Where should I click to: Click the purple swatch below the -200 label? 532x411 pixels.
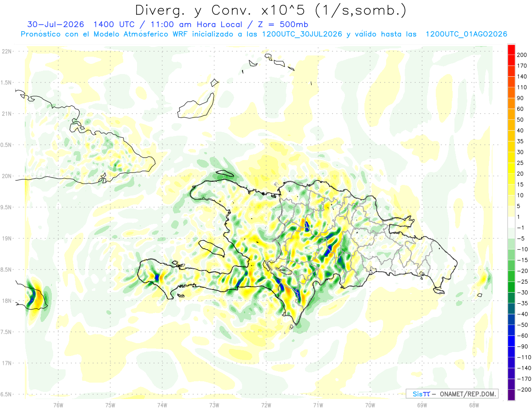click(x=511, y=395)
